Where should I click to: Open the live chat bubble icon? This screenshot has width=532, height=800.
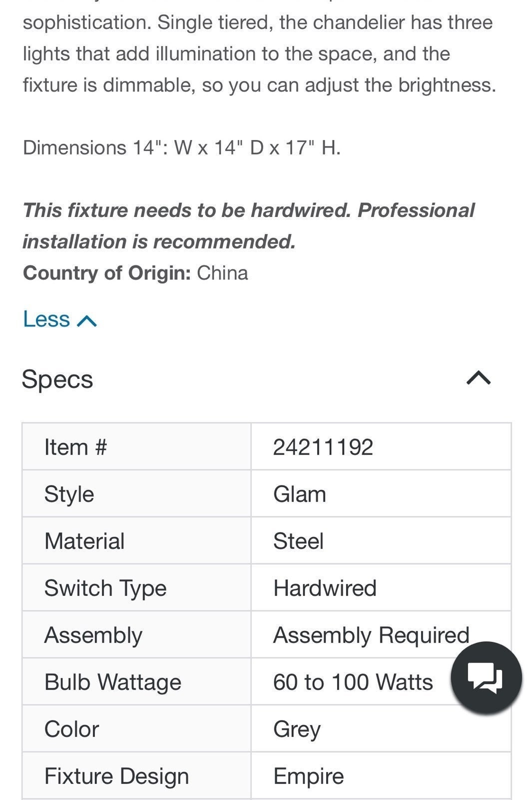pos(486,678)
